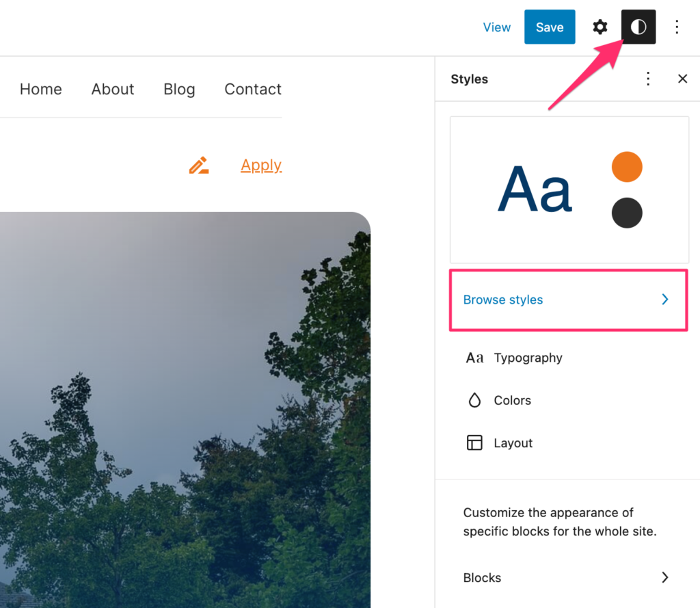
Task: Click the View link
Action: (x=496, y=27)
